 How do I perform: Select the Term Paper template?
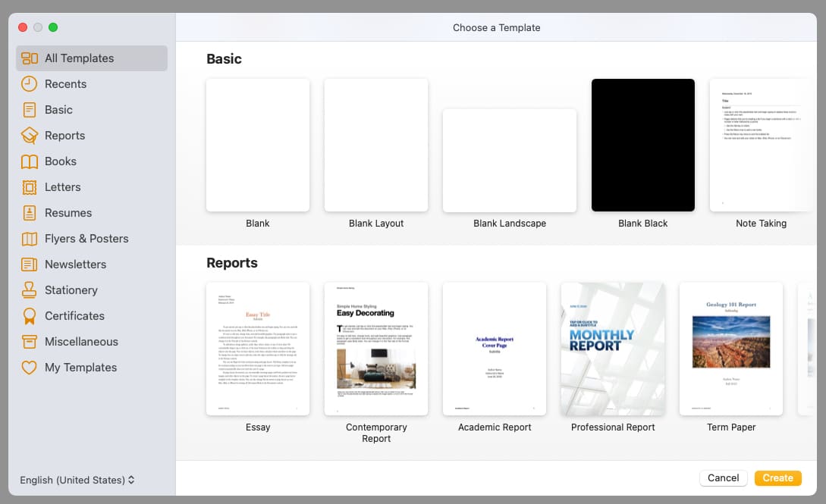[731, 349]
